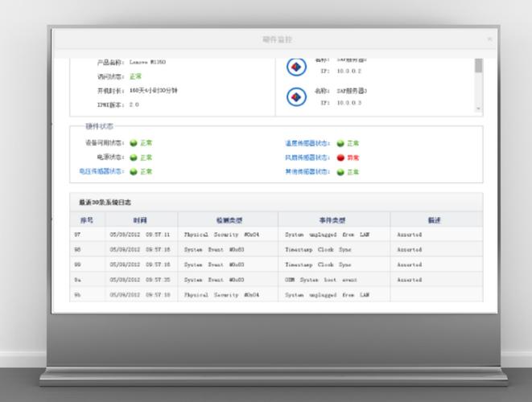Click the green 温度传感器状态 indicator light

(340, 143)
